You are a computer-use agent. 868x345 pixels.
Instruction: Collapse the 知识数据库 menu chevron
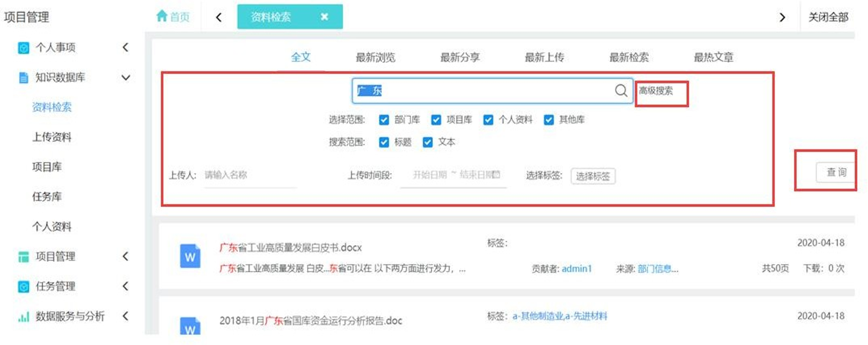126,78
